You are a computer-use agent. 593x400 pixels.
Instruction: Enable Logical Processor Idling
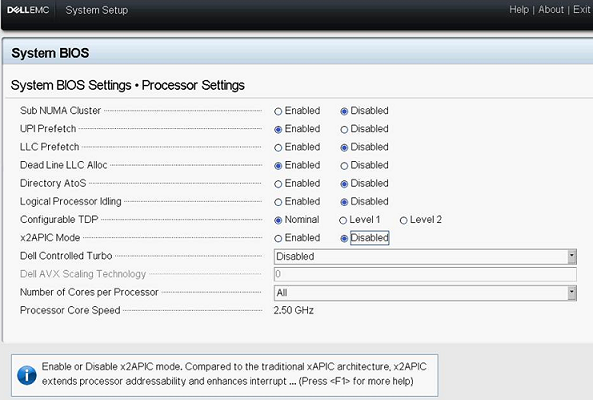[278, 202]
